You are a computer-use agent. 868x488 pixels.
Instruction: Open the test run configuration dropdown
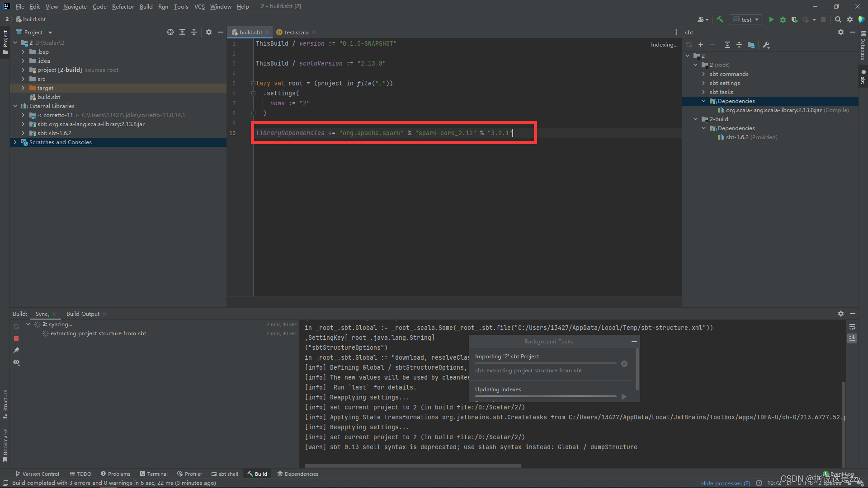[x=746, y=19]
